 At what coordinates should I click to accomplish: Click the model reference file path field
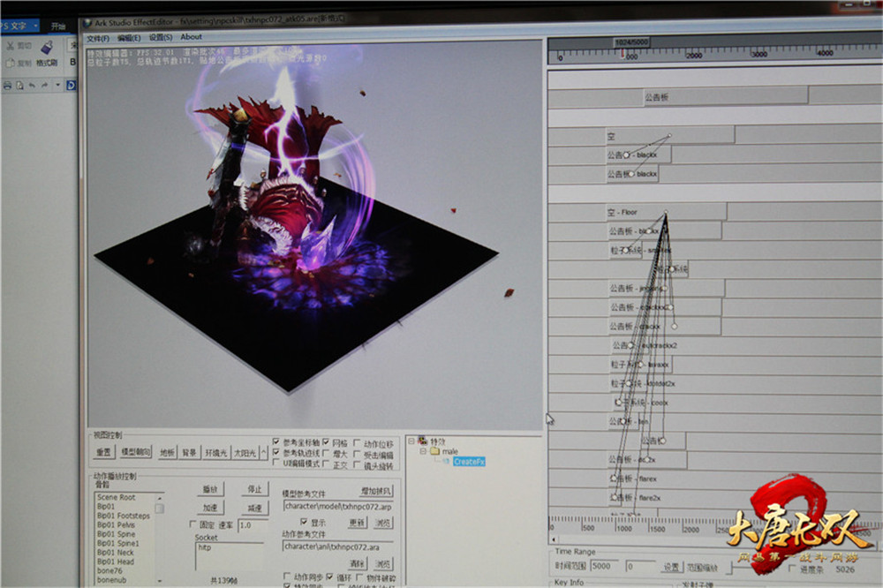pos(338,507)
